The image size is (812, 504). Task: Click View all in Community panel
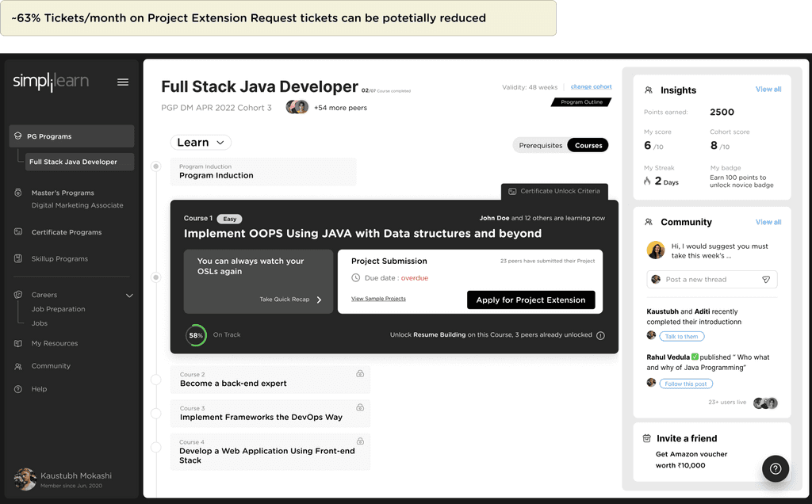click(x=768, y=222)
